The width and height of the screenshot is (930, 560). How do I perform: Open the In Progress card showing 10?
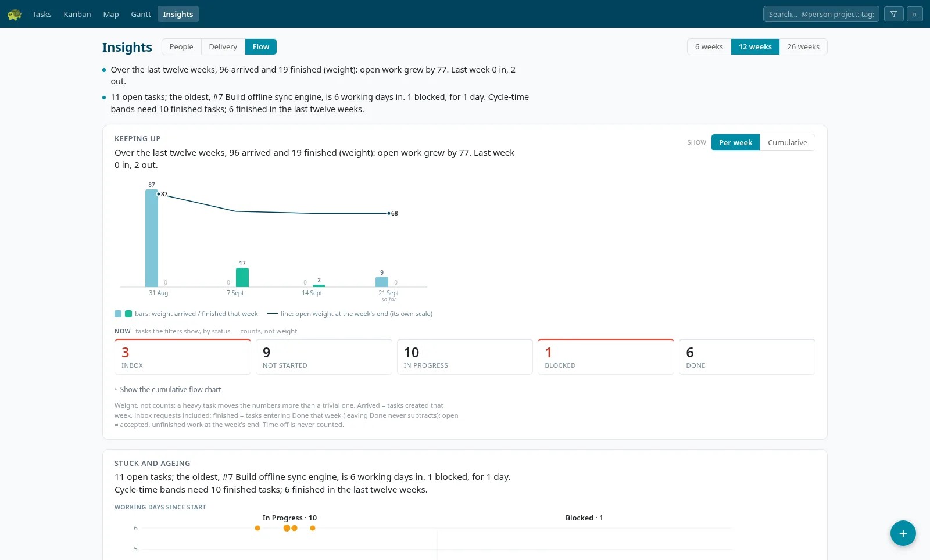point(465,357)
